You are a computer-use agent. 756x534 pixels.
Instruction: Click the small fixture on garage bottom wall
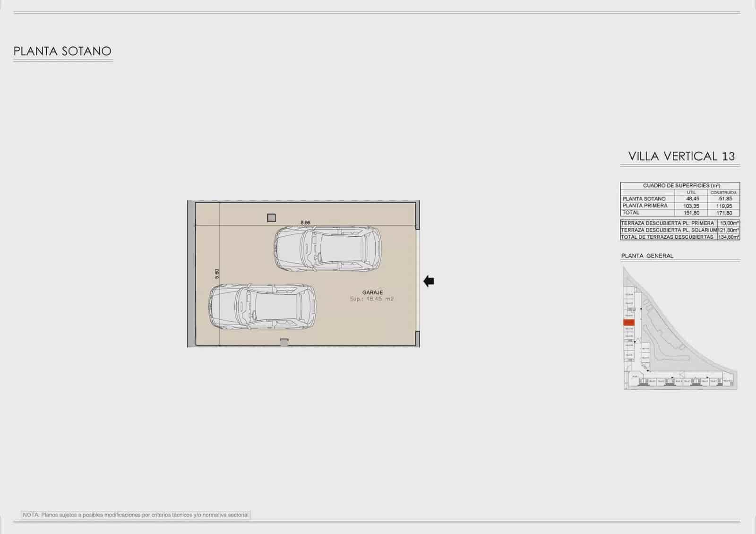[x=284, y=342]
